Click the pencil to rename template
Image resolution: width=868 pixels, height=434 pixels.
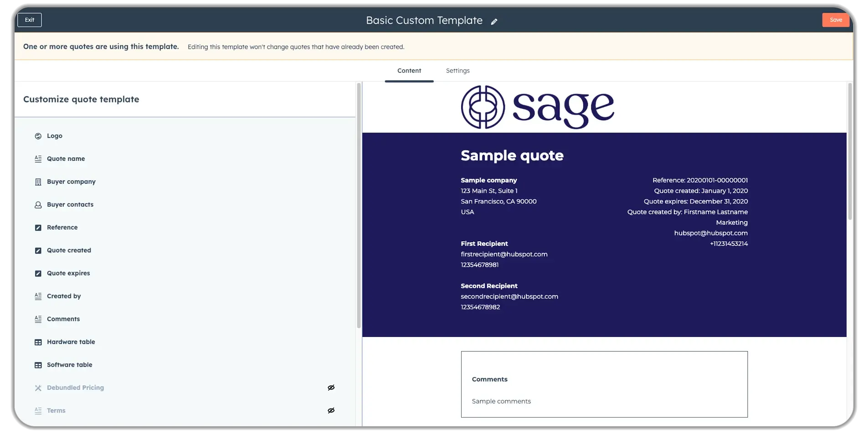pos(494,21)
